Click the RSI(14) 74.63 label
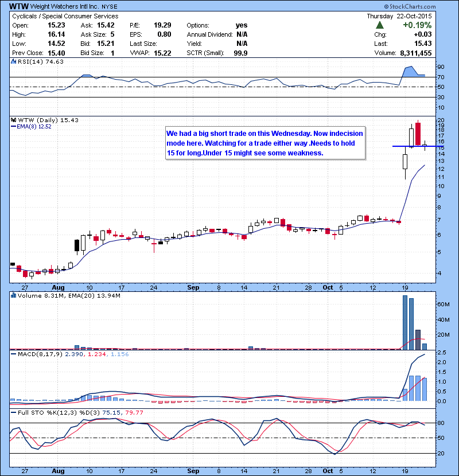Image resolution: width=459 pixels, height=476 pixels. pos(41,61)
